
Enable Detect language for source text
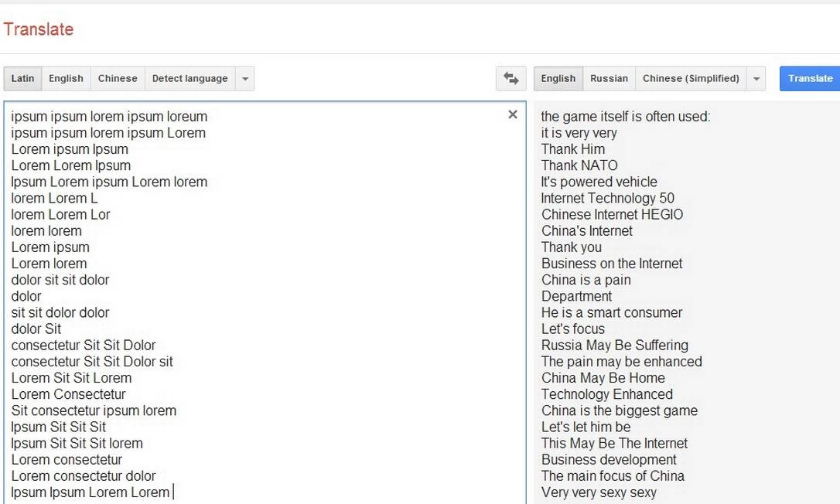190,79
